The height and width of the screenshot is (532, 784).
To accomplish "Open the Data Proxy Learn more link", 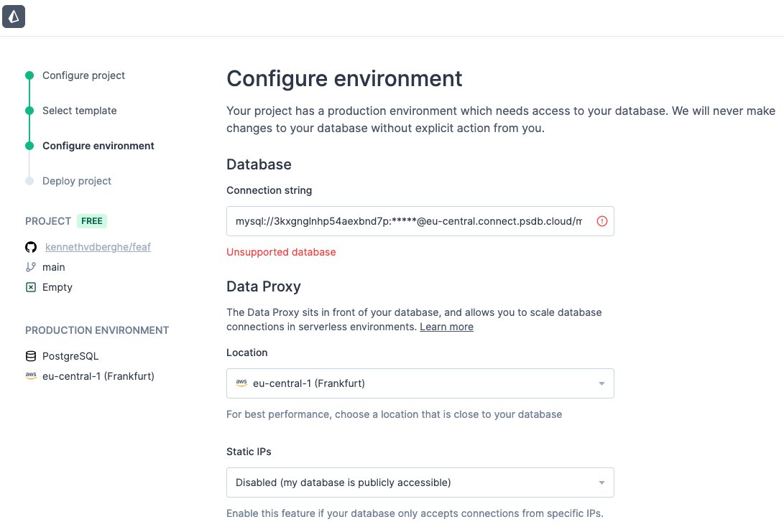I will click(x=446, y=327).
